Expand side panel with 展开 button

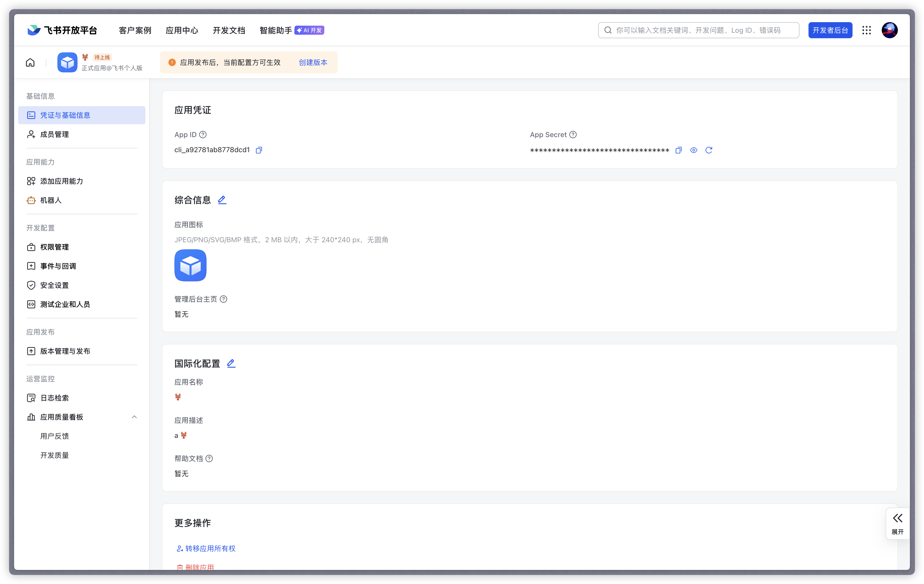click(898, 523)
